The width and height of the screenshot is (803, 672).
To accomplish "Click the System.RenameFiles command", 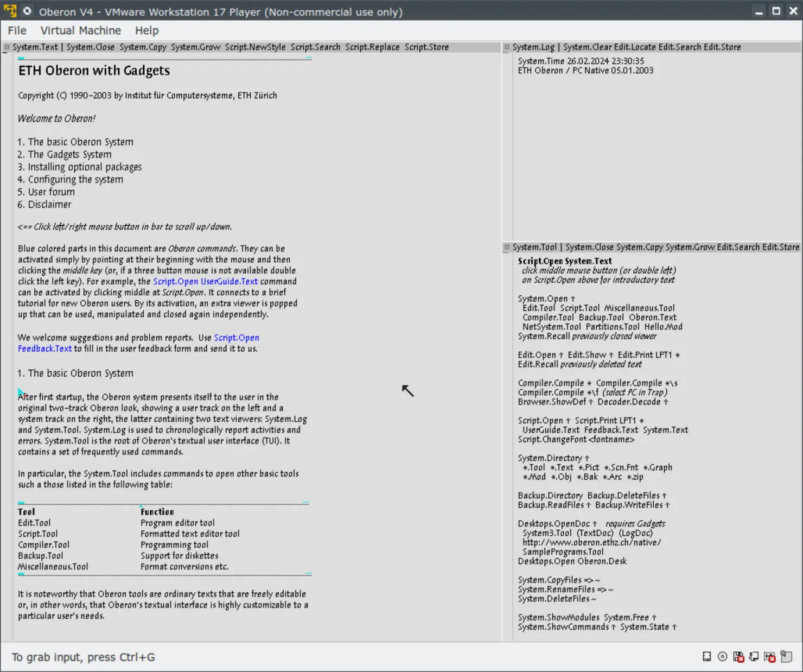I will click(556, 589).
